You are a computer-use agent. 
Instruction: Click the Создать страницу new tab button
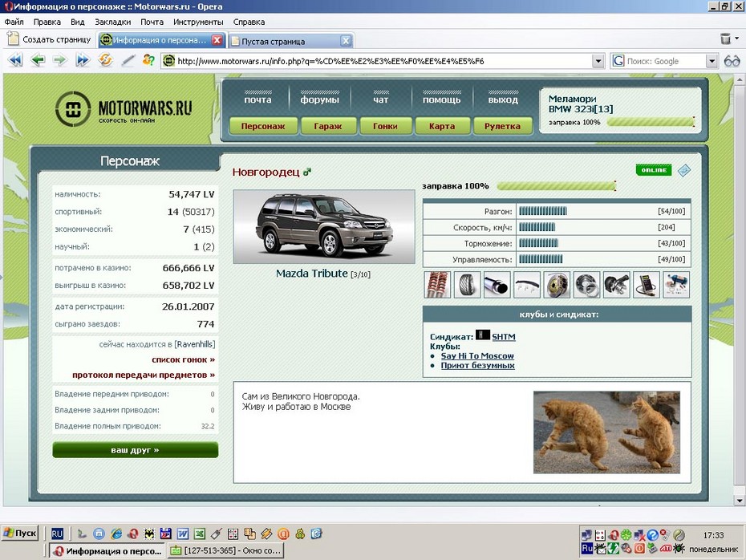(49, 39)
